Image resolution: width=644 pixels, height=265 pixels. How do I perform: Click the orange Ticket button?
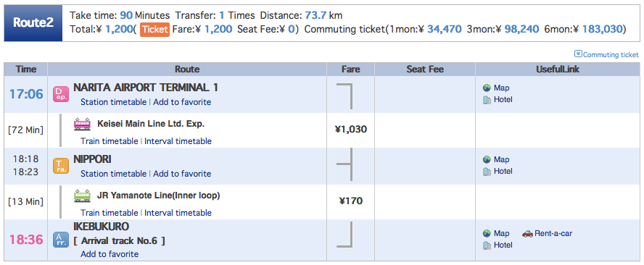(155, 29)
